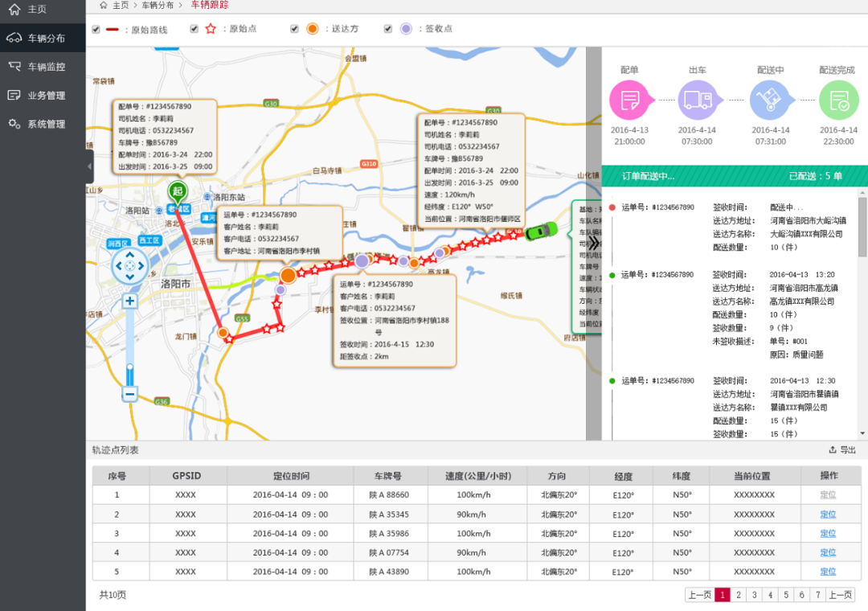Click the 定位时间 column header

coord(291,476)
